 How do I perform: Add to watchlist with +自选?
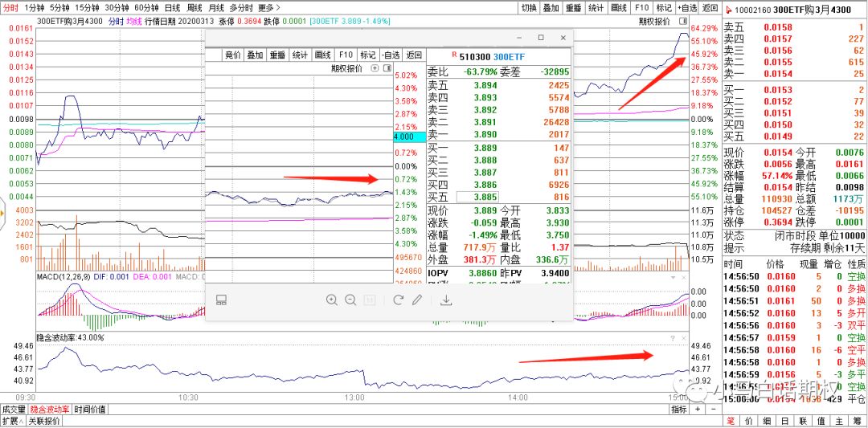click(687, 8)
